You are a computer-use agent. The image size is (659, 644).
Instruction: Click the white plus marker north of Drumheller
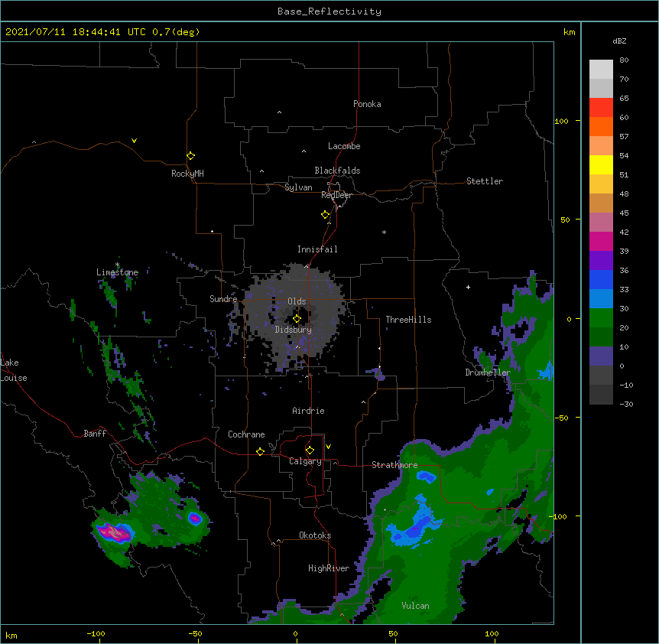(x=468, y=287)
